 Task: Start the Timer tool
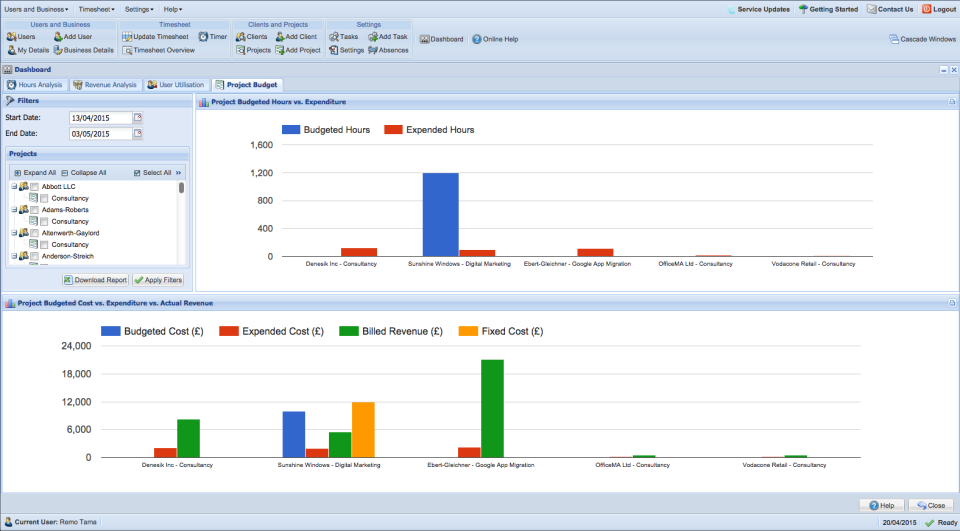[x=212, y=37]
